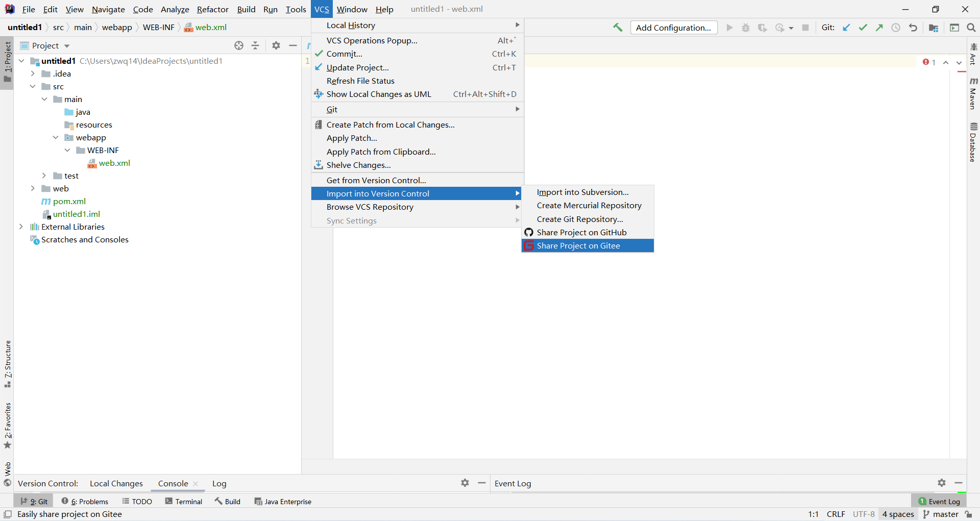Expand the web folder

pyautogui.click(x=33, y=188)
